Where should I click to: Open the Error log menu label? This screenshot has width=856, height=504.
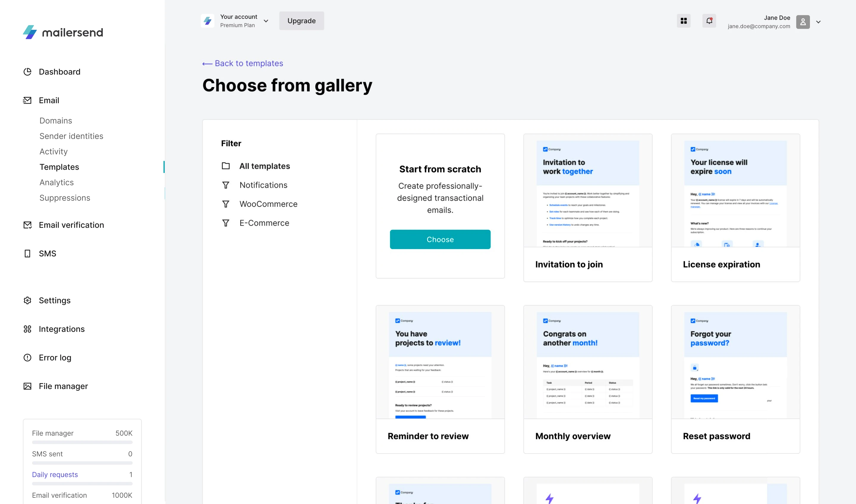pyautogui.click(x=55, y=357)
